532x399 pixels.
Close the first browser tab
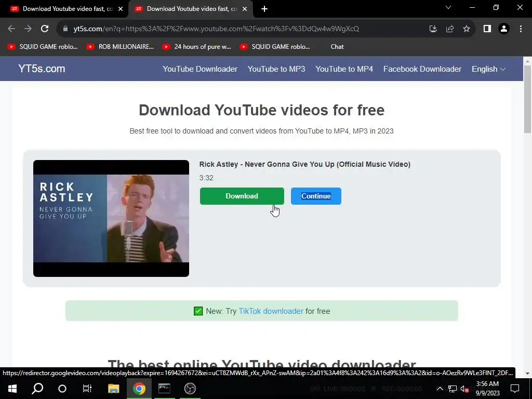click(x=121, y=9)
